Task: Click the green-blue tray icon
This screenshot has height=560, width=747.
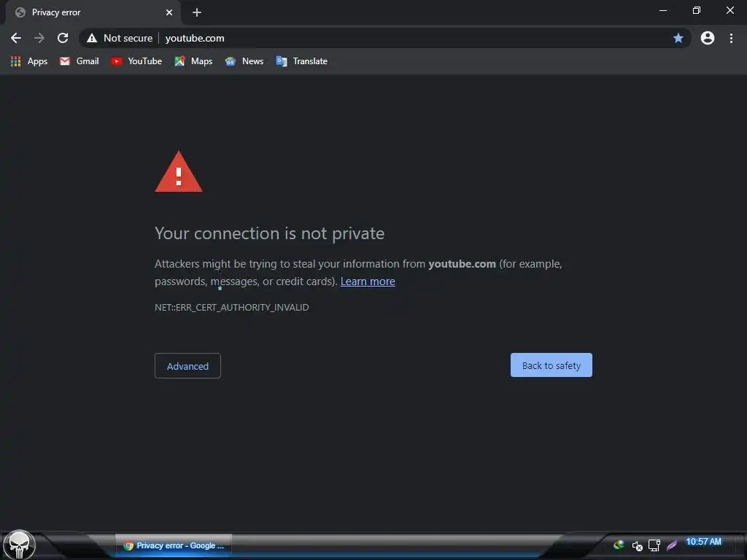Action: coord(619,545)
